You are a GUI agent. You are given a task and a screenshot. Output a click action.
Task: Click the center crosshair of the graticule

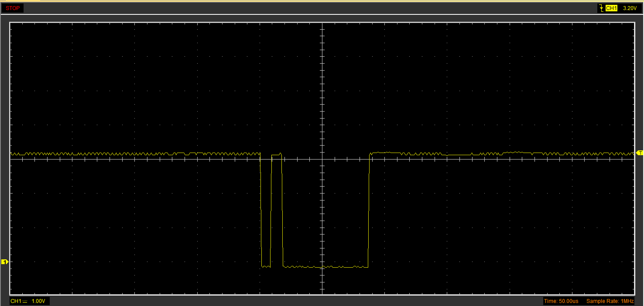click(322, 159)
